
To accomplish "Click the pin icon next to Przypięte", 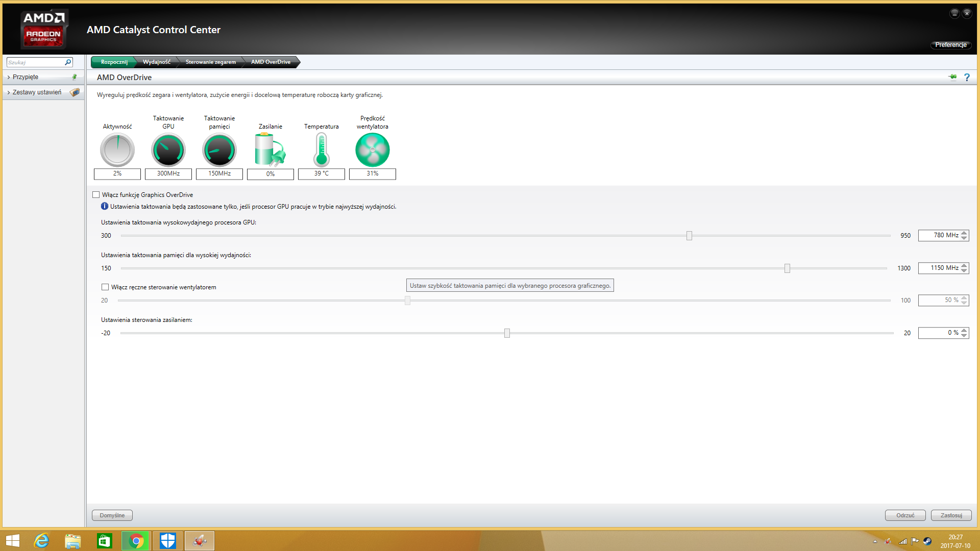I will point(75,77).
